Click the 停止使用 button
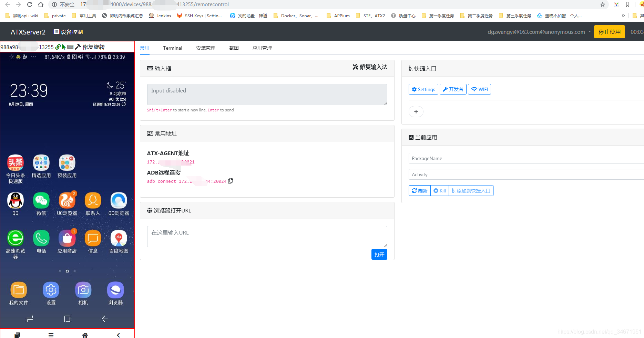The height and width of the screenshot is (338, 644). (x=609, y=31)
